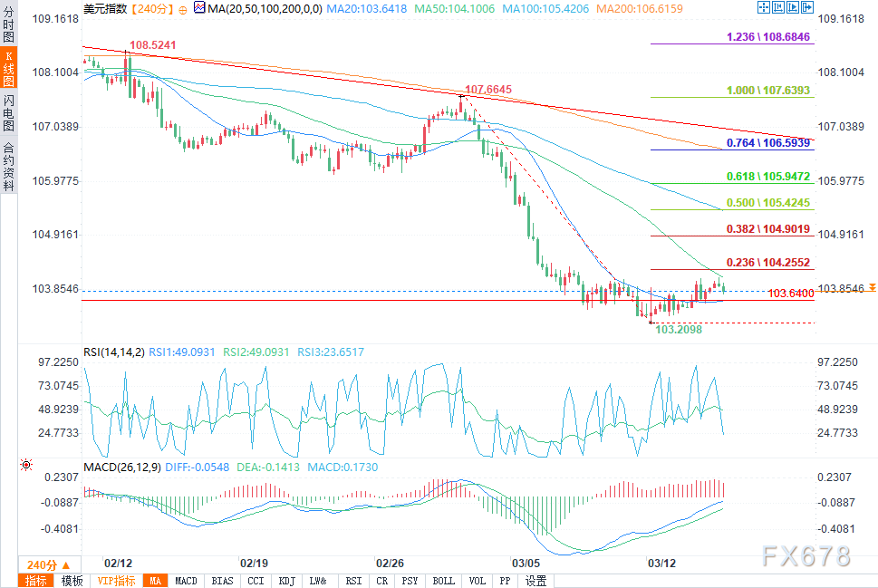
Task: Click the 03/12 date marker
Action: (x=661, y=563)
